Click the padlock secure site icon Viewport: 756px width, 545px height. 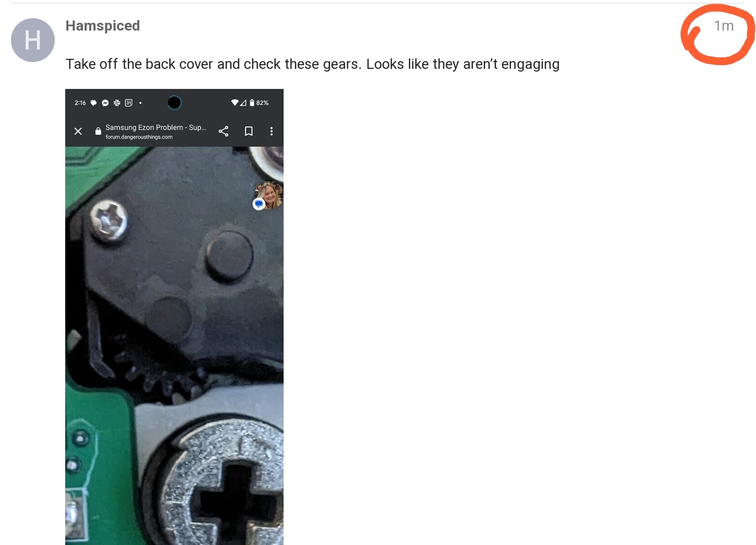click(98, 131)
